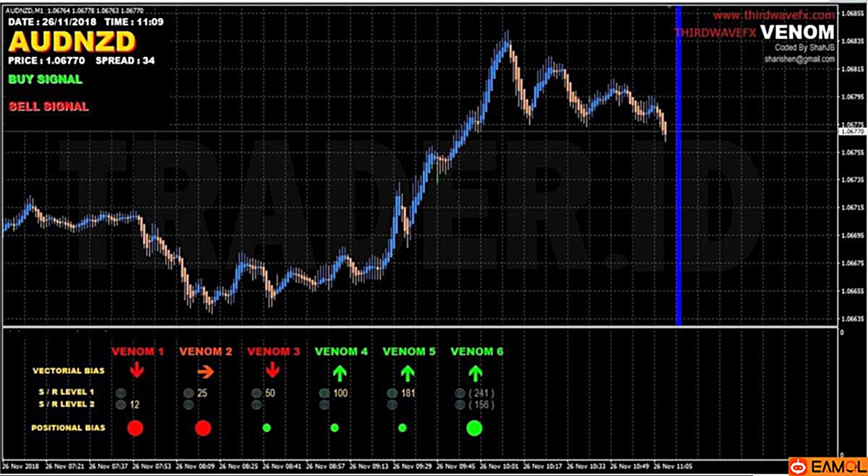Click the red SELL SIGNAL label
The image size is (868, 476).
[x=49, y=106]
